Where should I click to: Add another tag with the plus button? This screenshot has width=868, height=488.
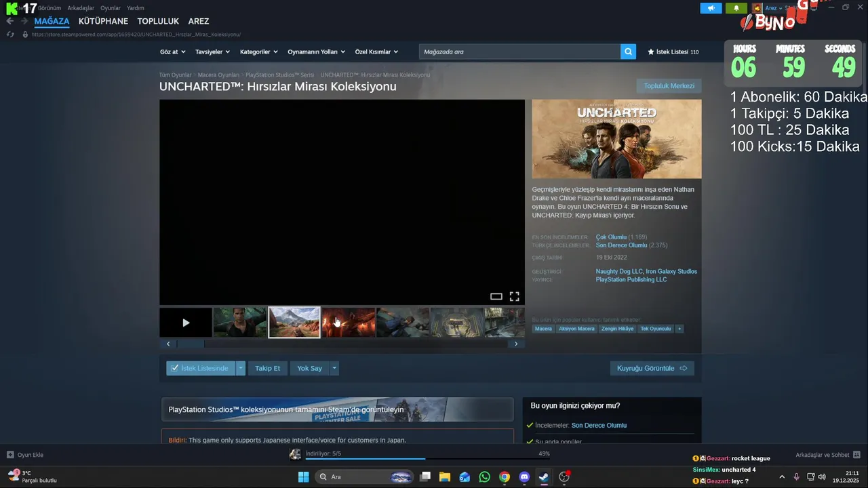(679, 329)
